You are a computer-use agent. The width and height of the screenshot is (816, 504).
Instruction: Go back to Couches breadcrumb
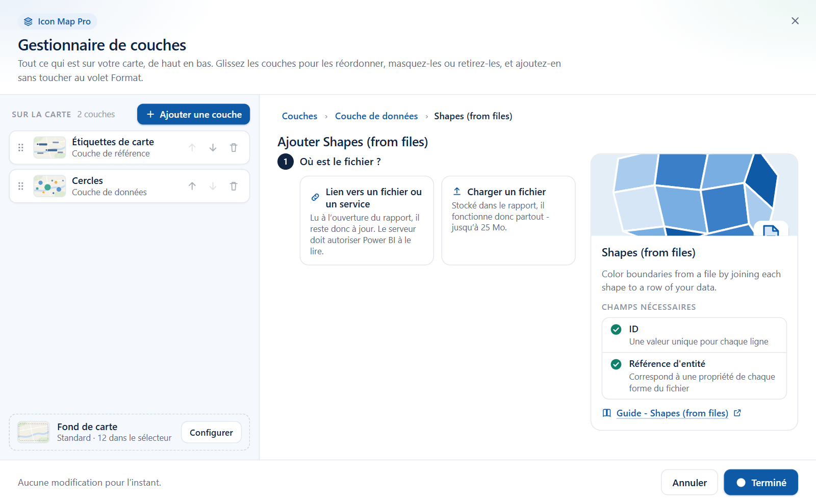click(x=299, y=116)
